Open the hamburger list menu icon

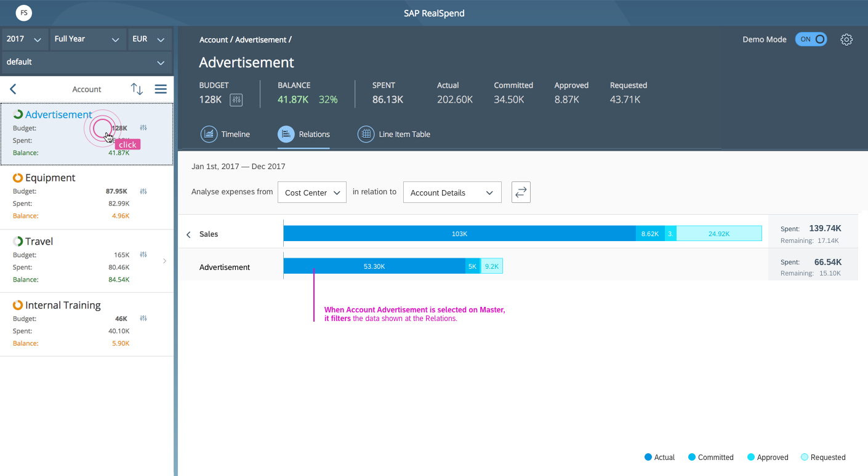click(161, 89)
